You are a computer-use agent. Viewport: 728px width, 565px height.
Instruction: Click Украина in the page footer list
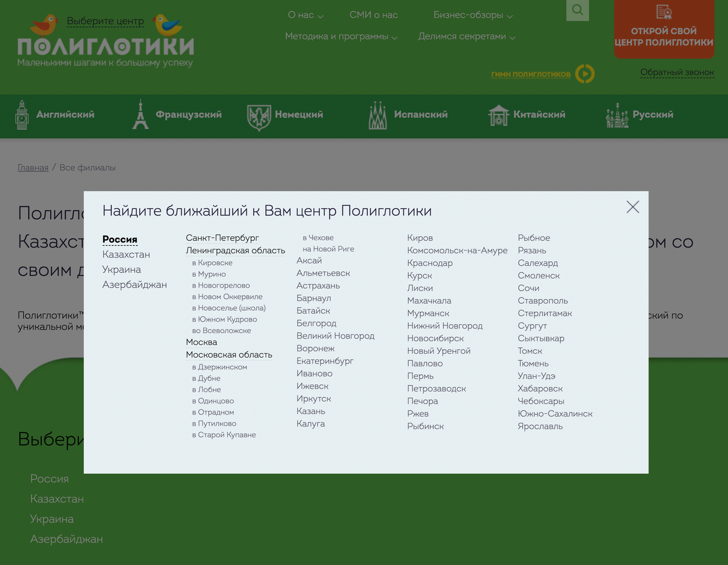[52, 519]
